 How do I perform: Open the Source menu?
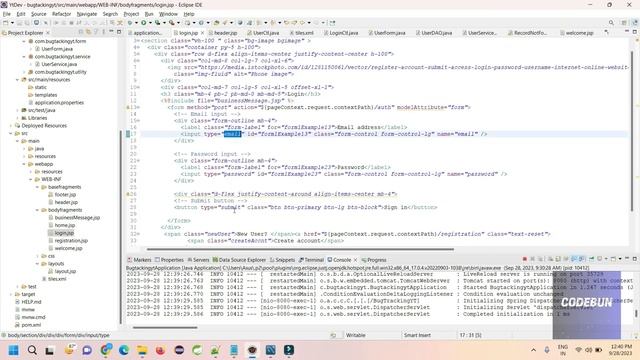(x=39, y=14)
